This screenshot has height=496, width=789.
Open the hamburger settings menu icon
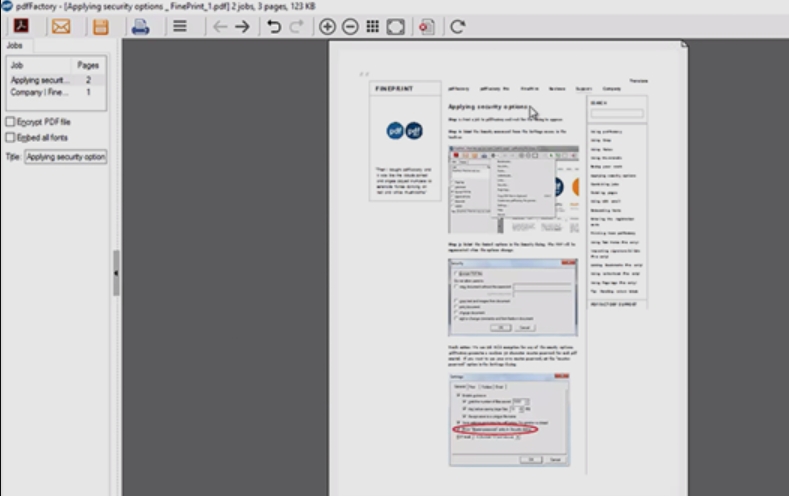point(180,26)
